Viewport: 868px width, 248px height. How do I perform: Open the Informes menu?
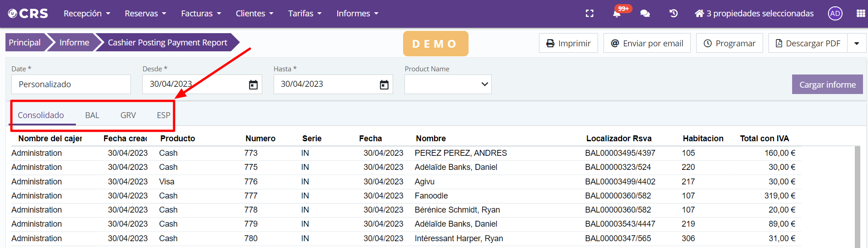pos(357,14)
